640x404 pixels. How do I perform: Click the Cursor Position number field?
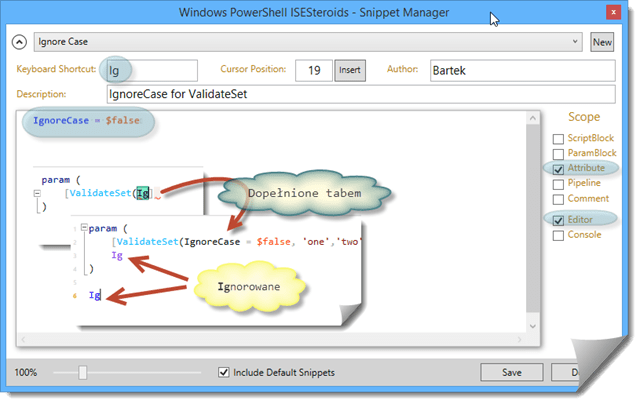point(311,70)
